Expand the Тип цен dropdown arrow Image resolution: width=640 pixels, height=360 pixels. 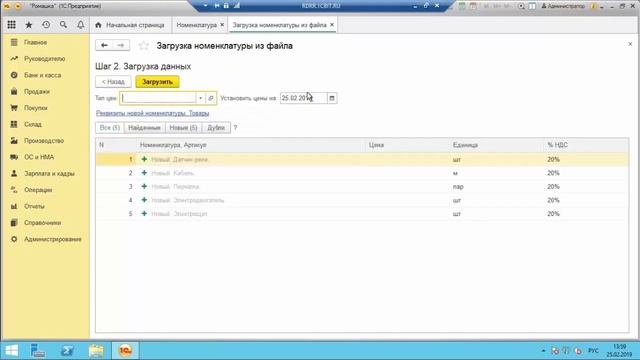click(x=200, y=98)
